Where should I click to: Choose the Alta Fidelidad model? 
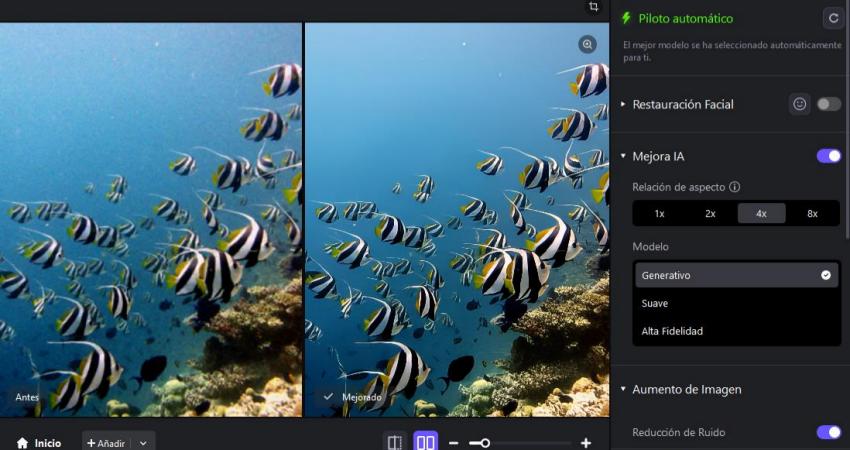click(x=672, y=331)
